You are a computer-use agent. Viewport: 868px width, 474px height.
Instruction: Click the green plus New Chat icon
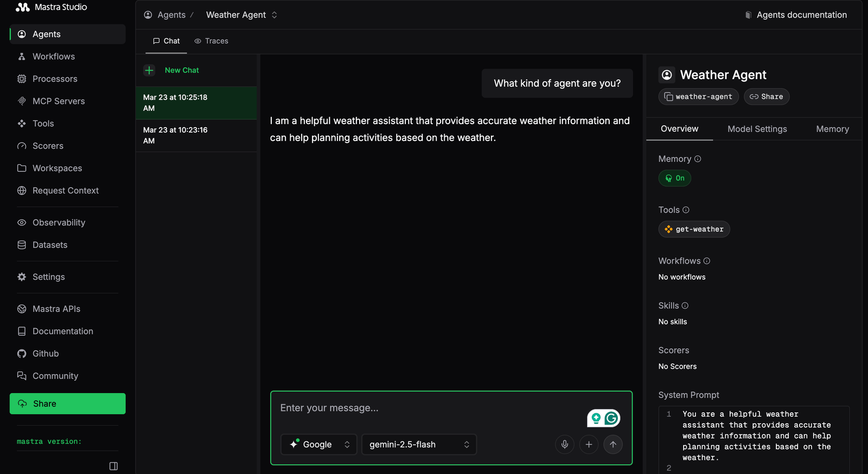149,70
